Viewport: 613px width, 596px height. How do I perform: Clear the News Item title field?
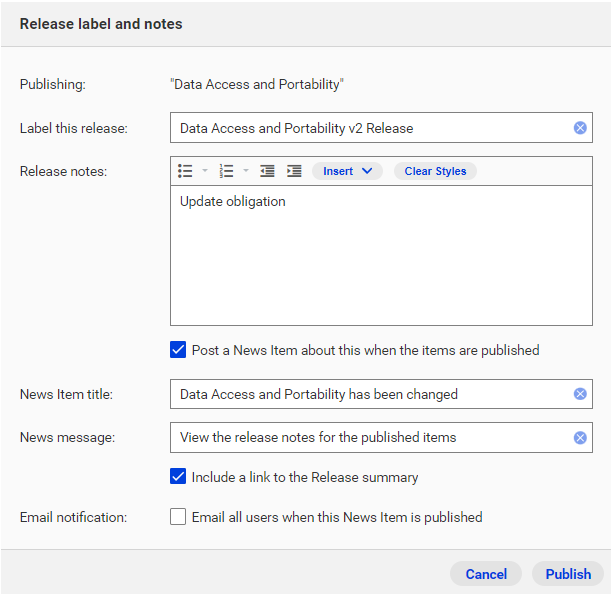(580, 394)
